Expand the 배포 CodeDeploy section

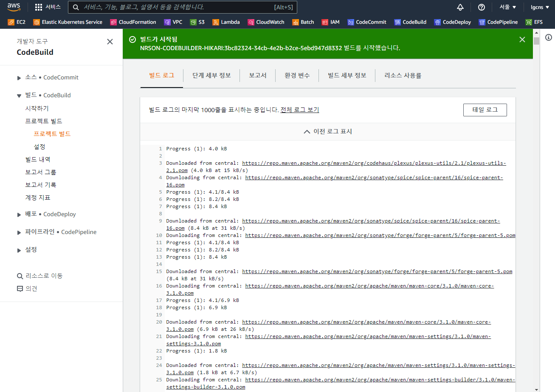pyautogui.click(x=19, y=214)
